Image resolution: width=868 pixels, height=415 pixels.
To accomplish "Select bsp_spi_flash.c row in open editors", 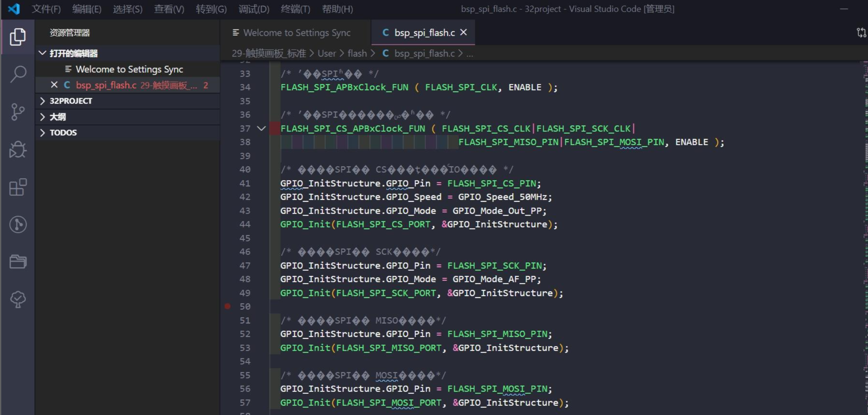I will point(128,85).
